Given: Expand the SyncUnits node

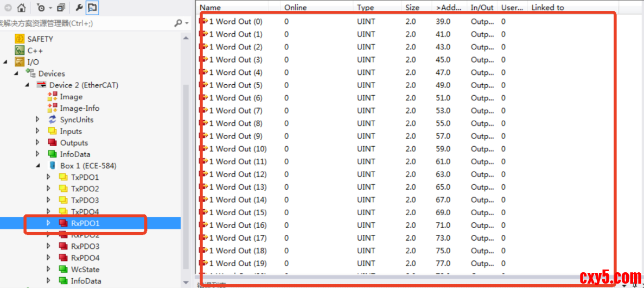Looking at the screenshot, I should click(x=37, y=120).
